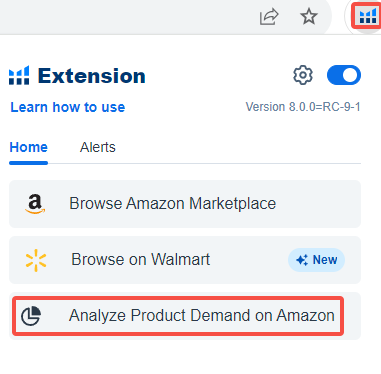The image size is (381, 374).
Task: Click the sparkle icon in the New badge
Action: pyautogui.click(x=302, y=260)
